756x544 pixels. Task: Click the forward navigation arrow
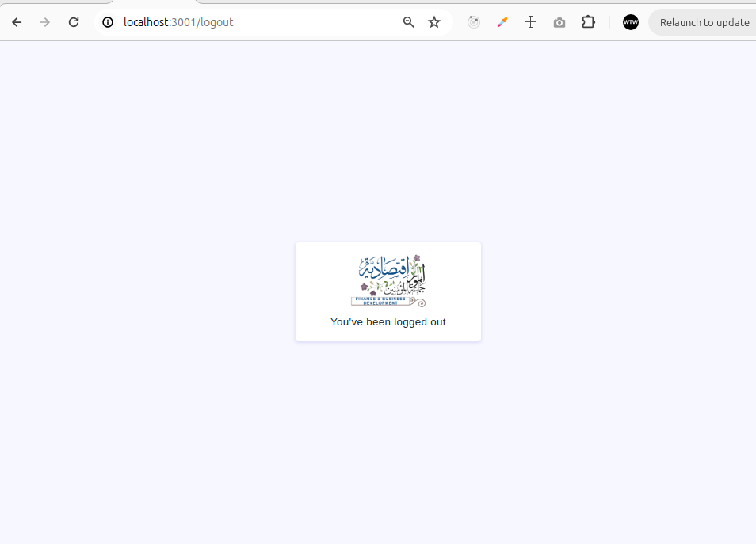45,22
